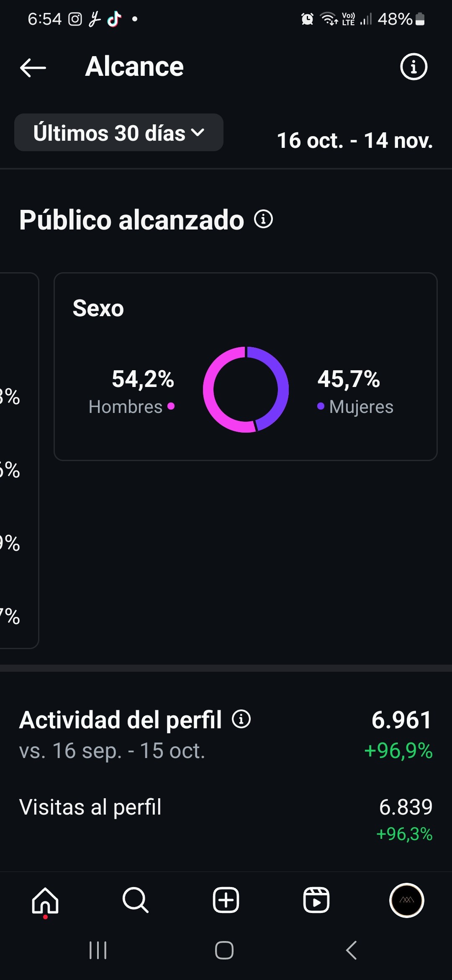Select the 45,7% Mujeres value
This screenshot has width=452, height=980.
pos(355,392)
